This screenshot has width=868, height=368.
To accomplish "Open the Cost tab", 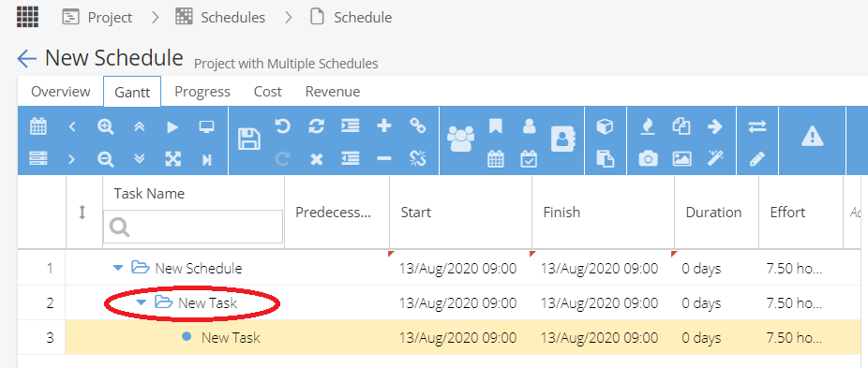I will tap(267, 92).
